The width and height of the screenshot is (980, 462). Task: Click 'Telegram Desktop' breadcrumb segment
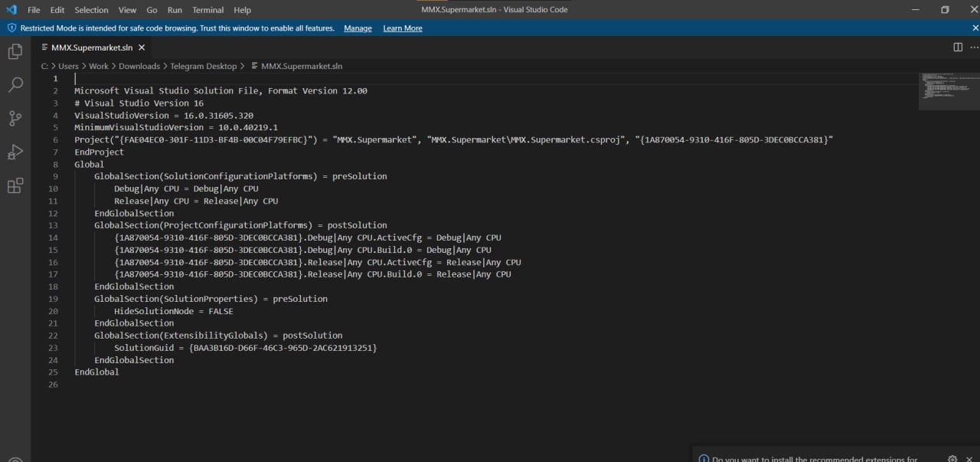[204, 66]
